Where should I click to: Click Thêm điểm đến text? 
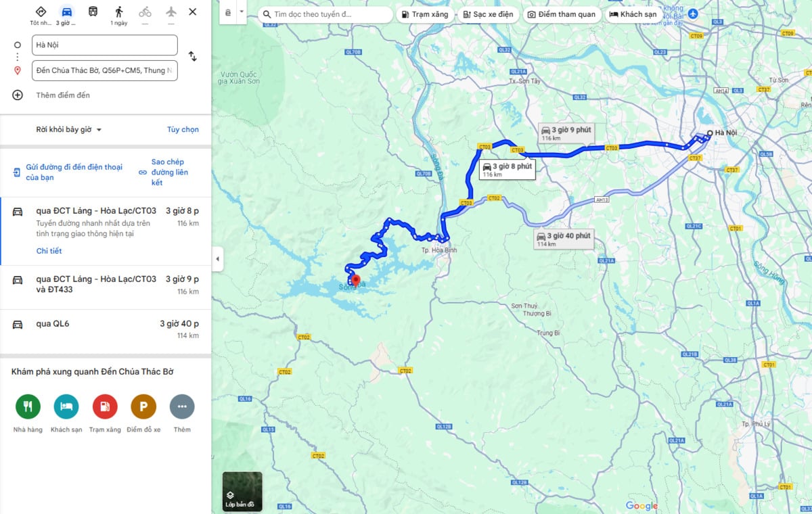[x=63, y=95]
